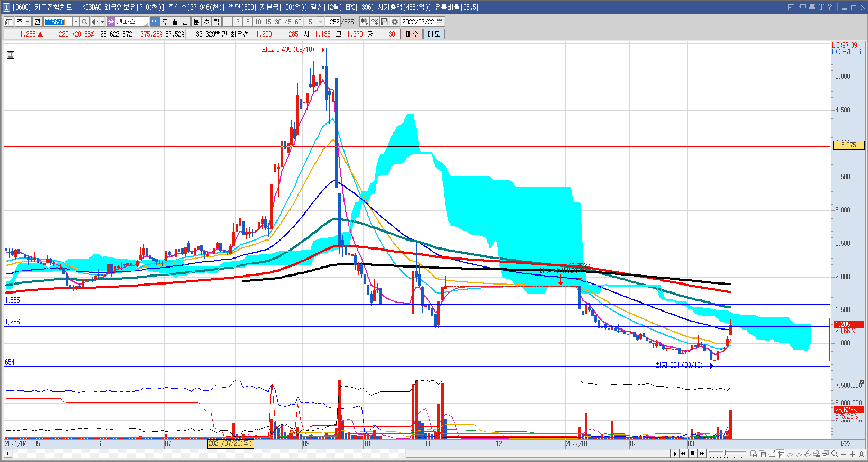Select the 45 interval button
Screen dimensions: 868x462
click(x=288, y=22)
